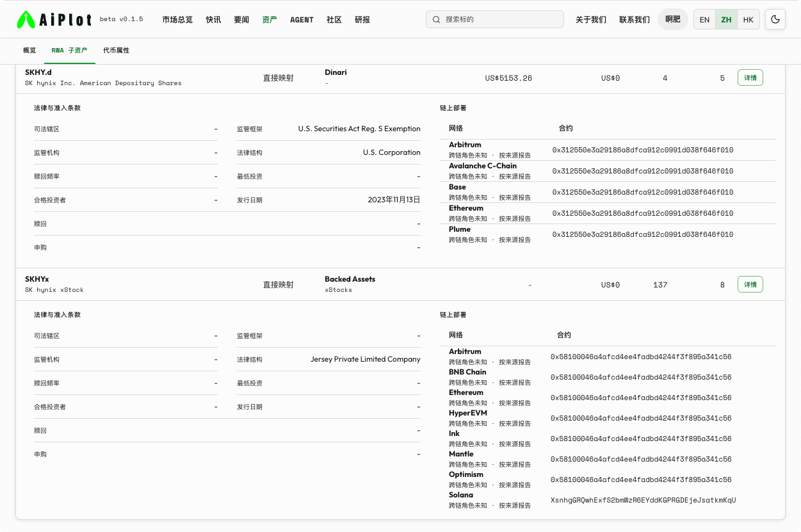Click SKHYx Optimism contract address
The height and width of the screenshot is (532, 801).
click(641, 480)
